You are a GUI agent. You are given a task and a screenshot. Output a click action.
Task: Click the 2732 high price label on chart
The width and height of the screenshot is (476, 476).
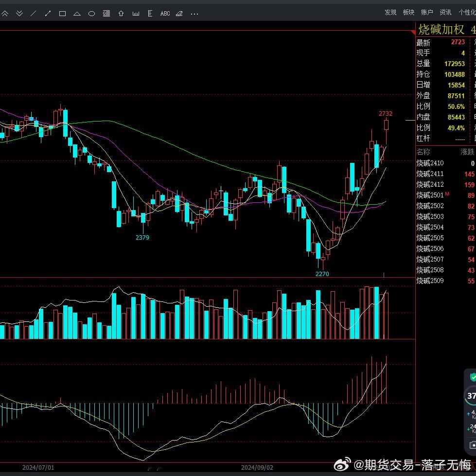click(x=386, y=114)
